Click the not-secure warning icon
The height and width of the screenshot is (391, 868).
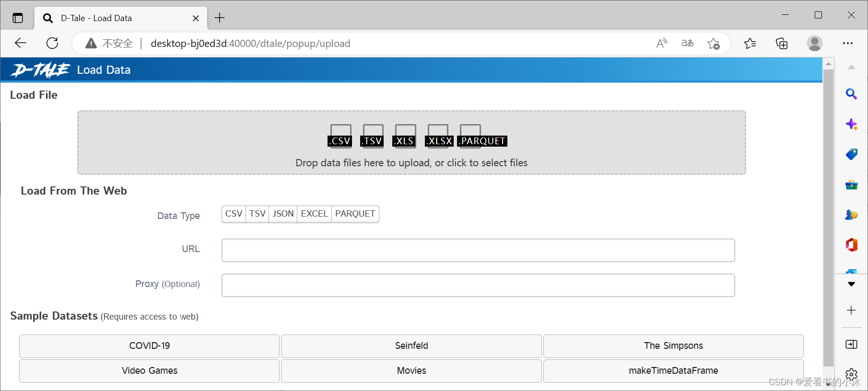click(x=91, y=44)
